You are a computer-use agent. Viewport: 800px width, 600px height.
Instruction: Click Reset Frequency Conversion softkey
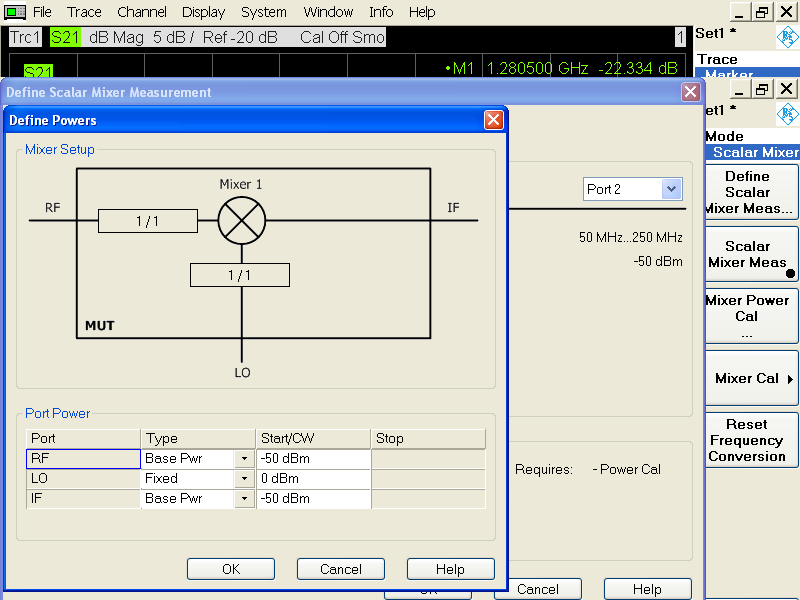(752, 440)
